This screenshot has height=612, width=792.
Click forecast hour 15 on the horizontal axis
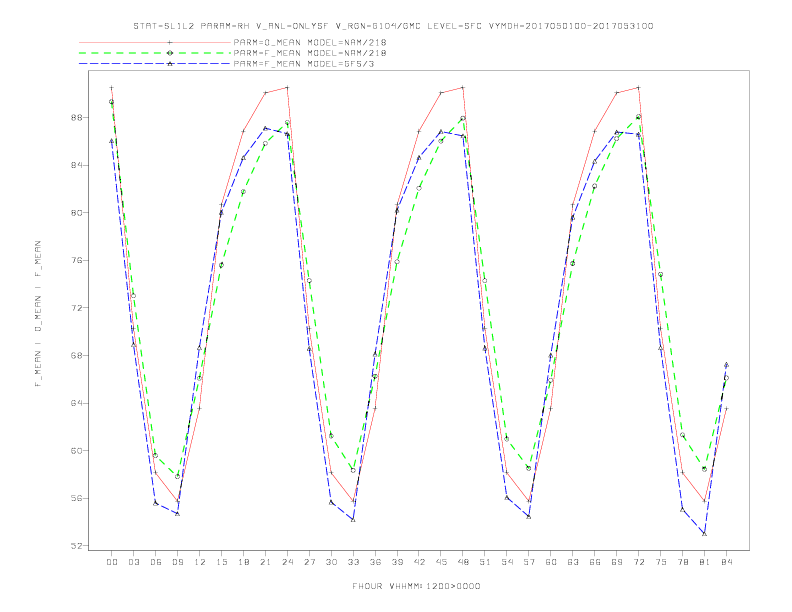tap(221, 562)
